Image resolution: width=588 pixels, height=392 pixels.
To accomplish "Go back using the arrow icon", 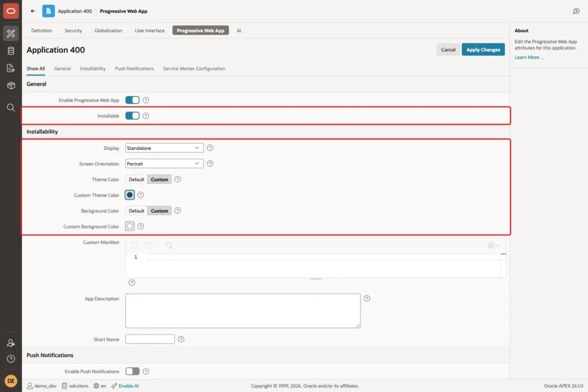I will pyautogui.click(x=33, y=11).
